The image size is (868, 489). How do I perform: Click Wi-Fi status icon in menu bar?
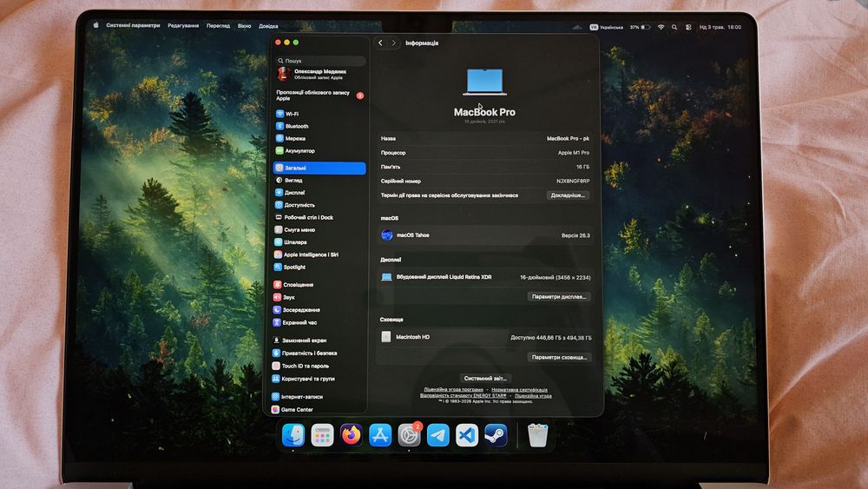coord(661,27)
